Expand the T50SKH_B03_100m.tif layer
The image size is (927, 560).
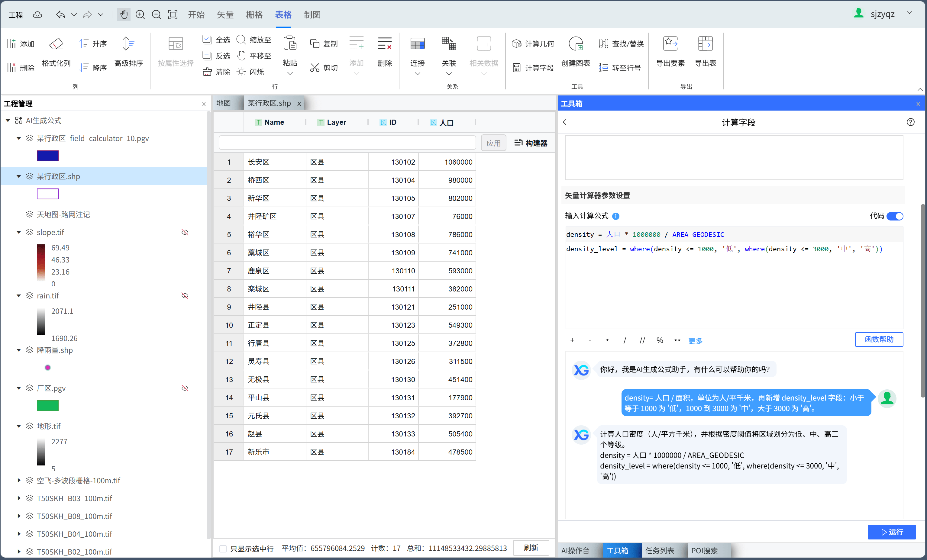19,498
